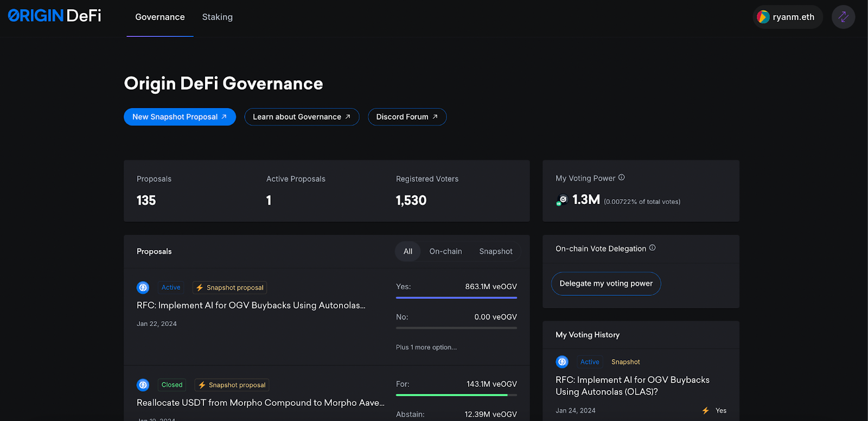Open RFC: Implement AI for OGV Buybacks proposal
This screenshot has width=868, height=421.
(251, 305)
